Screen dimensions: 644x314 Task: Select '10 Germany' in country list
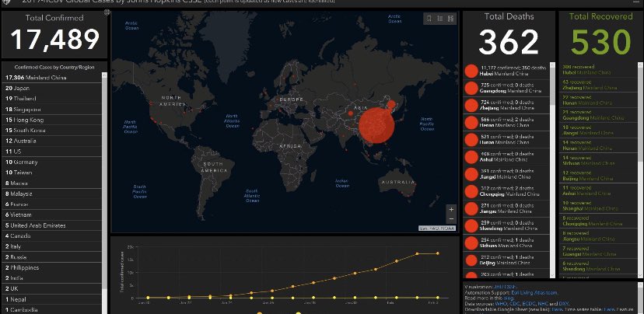click(52, 162)
